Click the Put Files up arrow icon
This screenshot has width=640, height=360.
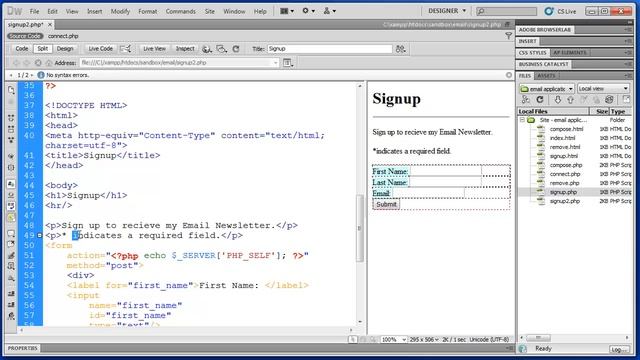(x=571, y=100)
